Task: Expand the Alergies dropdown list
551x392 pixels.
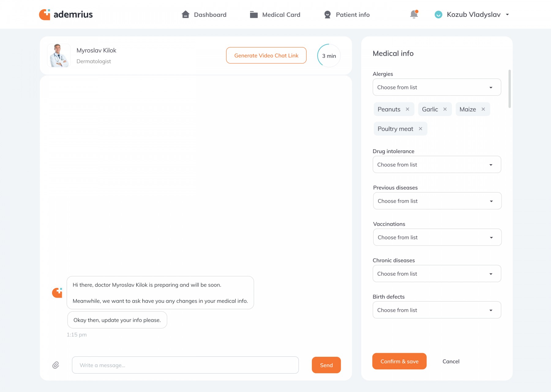Action: click(x=437, y=87)
